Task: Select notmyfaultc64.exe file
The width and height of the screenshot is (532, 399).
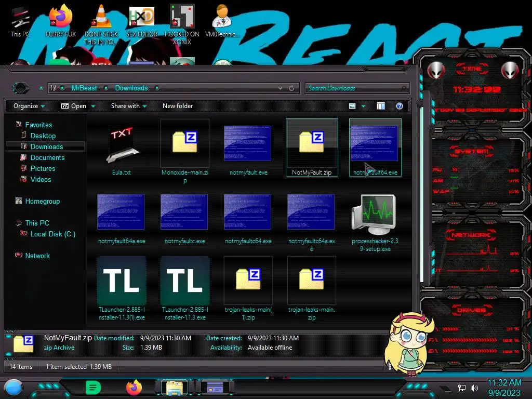Action: 248,220
